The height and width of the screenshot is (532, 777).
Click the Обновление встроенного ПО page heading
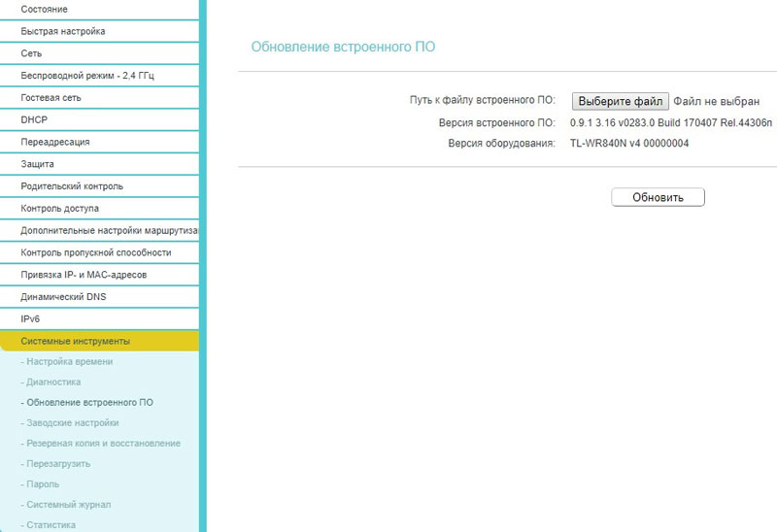coord(343,47)
